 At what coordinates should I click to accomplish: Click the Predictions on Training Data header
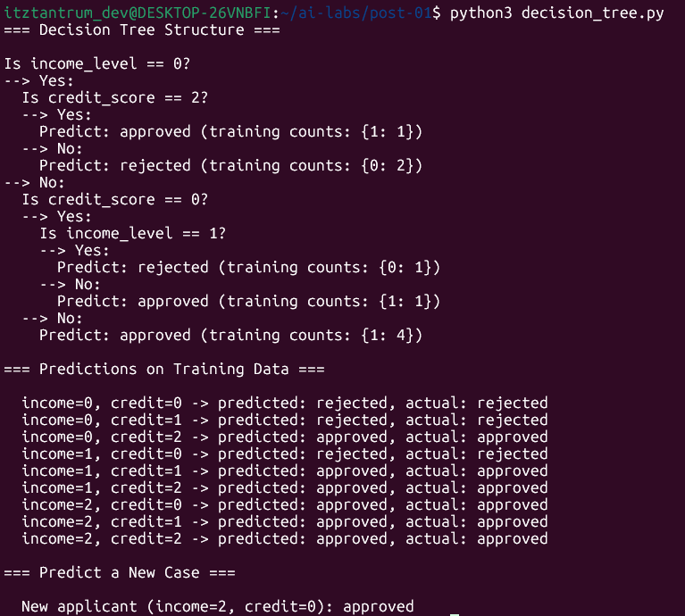pyautogui.click(x=164, y=370)
